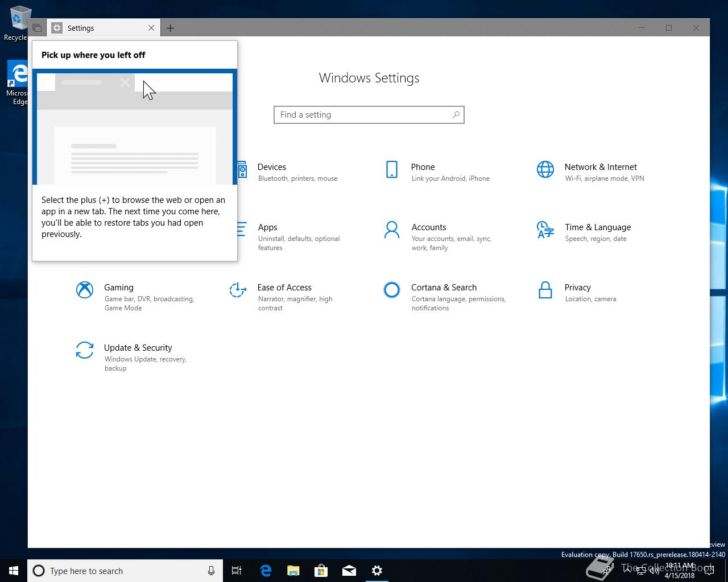The width and height of the screenshot is (728, 582).
Task: Click the 'Windows Settings' title text
Action: pyautogui.click(x=369, y=78)
